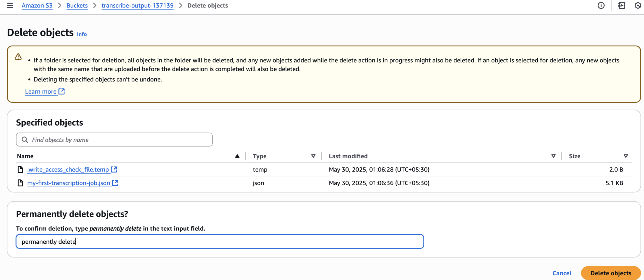Open the side panel toggle icon
644x280 pixels.
pyautogui.click(x=621, y=5)
